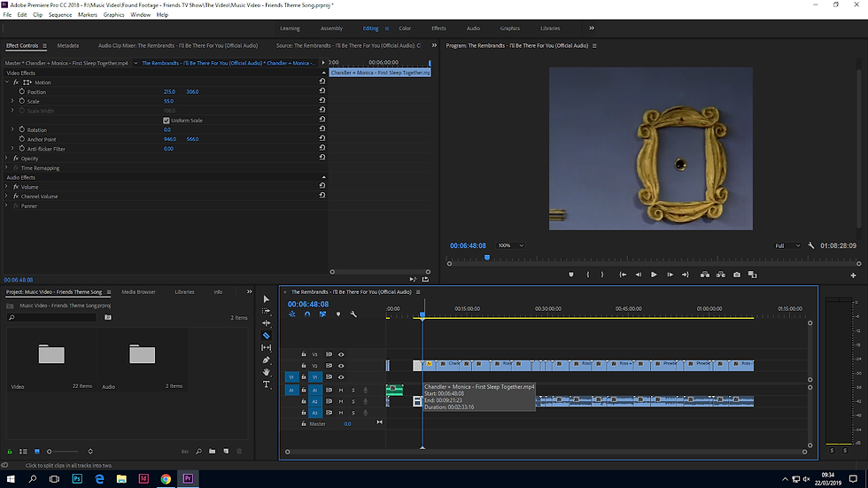Click the Scale value 55.0
The width and height of the screenshot is (868, 488).
(x=169, y=101)
